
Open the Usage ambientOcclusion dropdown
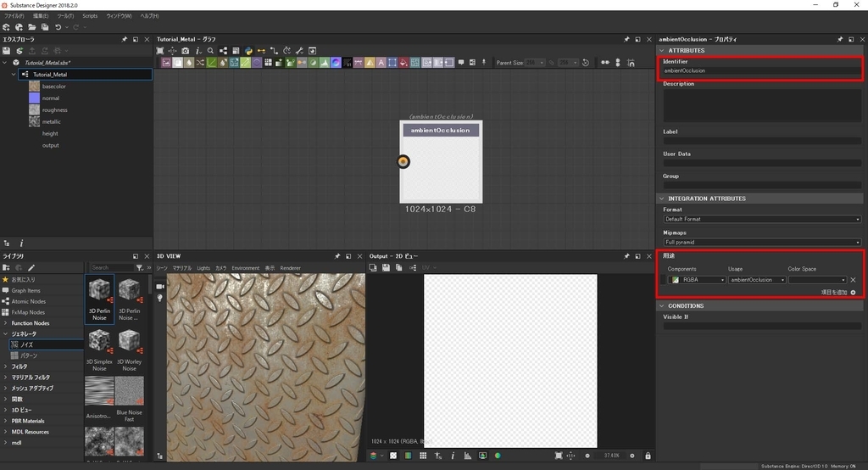point(756,280)
